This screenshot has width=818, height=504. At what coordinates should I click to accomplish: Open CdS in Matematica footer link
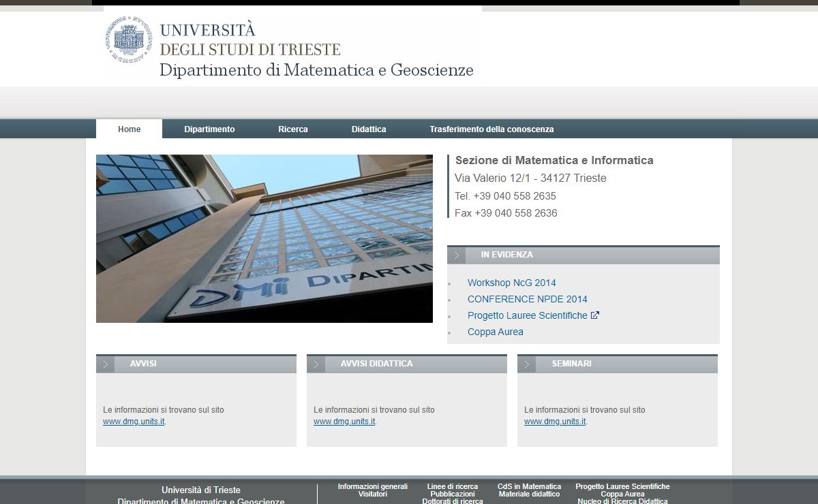(530, 486)
